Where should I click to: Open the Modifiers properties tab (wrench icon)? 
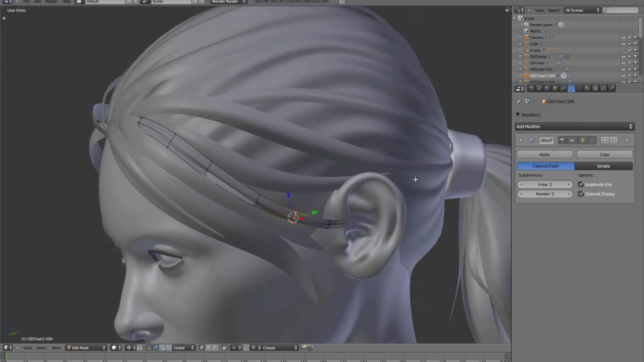[x=571, y=88]
